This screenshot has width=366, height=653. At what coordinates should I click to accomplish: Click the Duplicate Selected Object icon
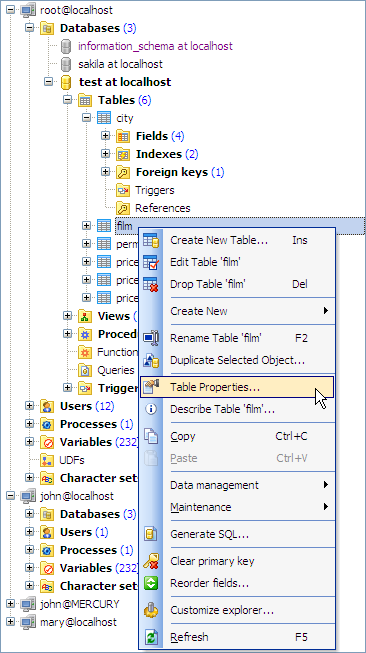[x=151, y=360]
